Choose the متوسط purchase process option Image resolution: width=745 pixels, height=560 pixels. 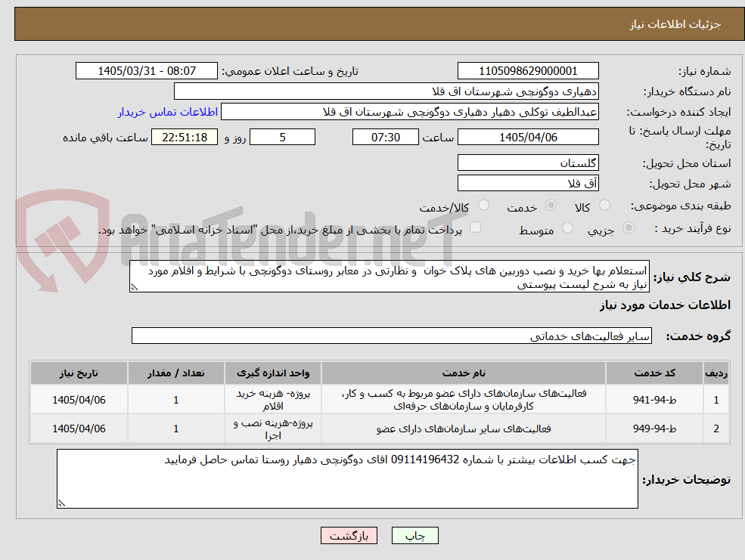(567, 227)
